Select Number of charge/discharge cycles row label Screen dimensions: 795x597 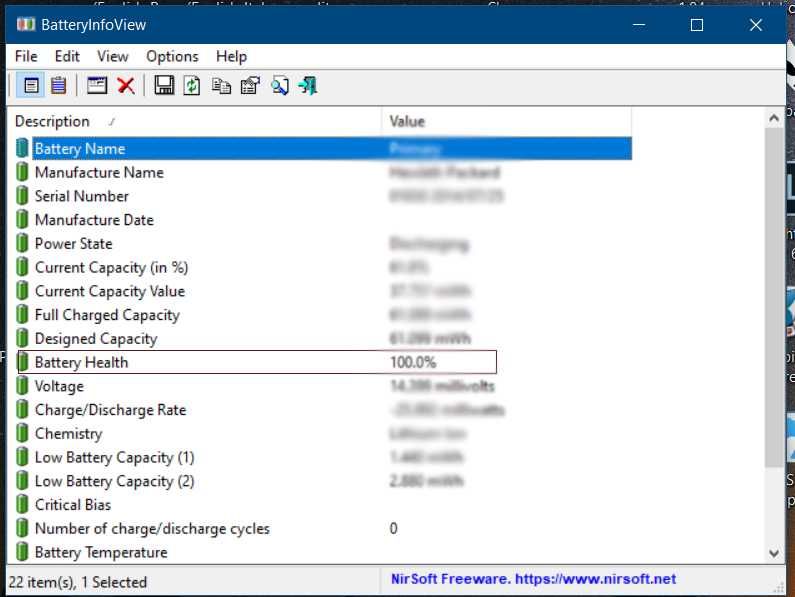click(x=152, y=529)
